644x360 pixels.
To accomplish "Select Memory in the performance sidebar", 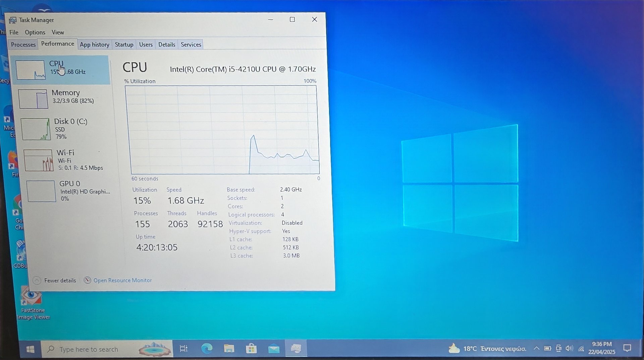I will [63, 98].
